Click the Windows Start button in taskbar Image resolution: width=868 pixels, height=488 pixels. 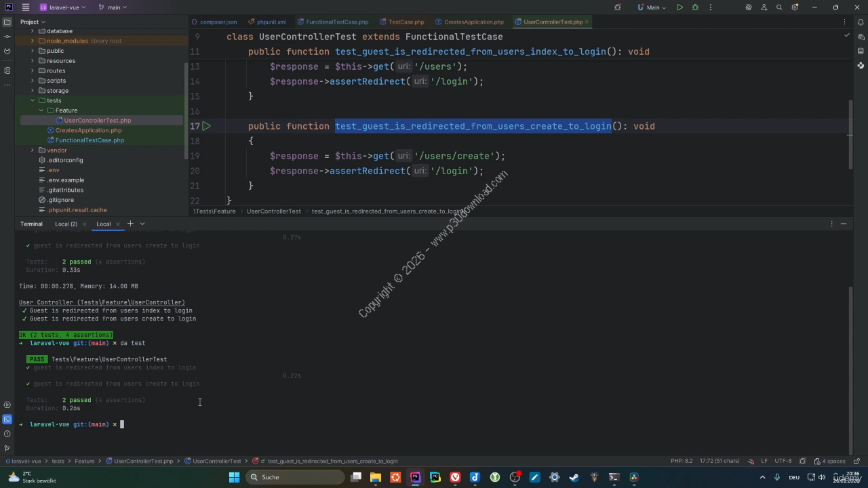(x=234, y=477)
